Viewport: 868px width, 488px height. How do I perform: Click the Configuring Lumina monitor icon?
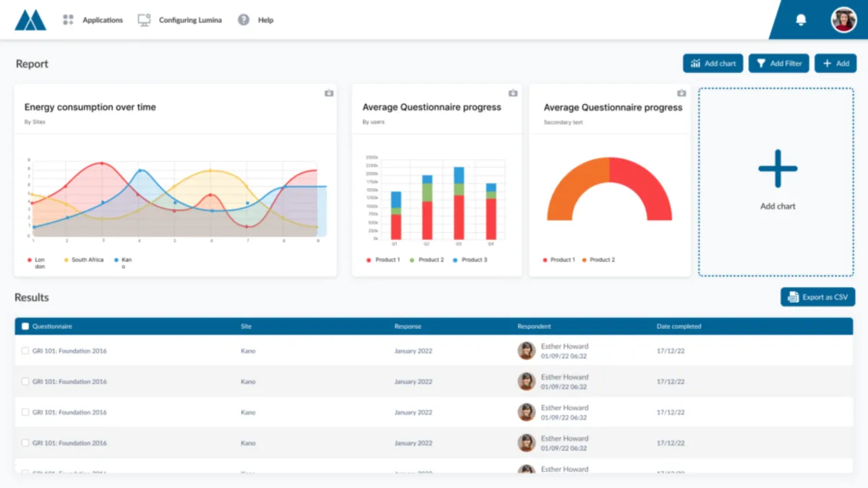tap(144, 20)
